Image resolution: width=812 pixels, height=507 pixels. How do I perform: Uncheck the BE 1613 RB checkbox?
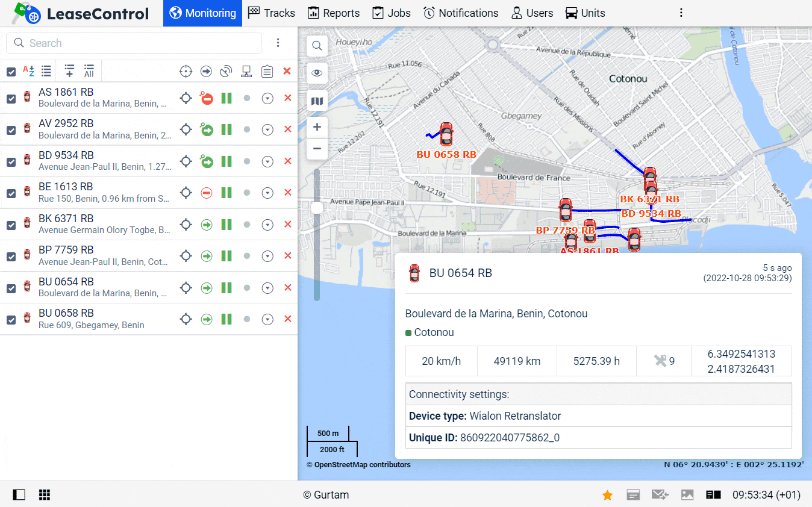11,193
